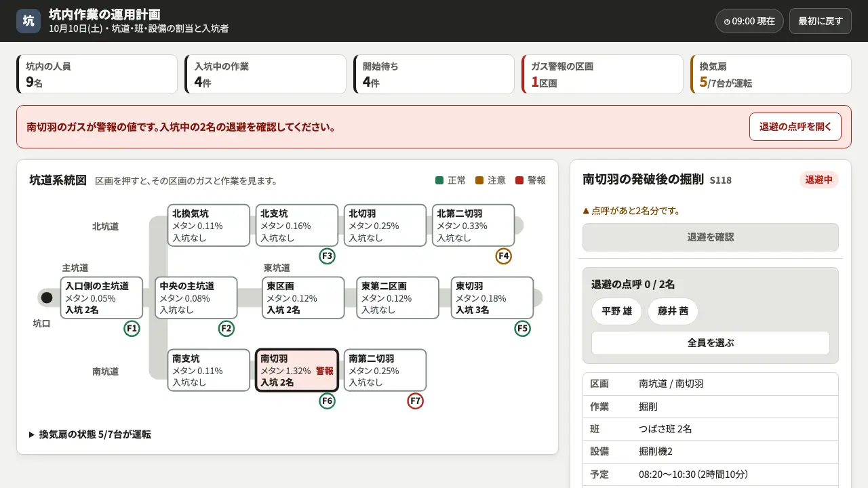The image size is (868, 488).
Task: Click 最初に戻す reset button
Action: coord(820,21)
